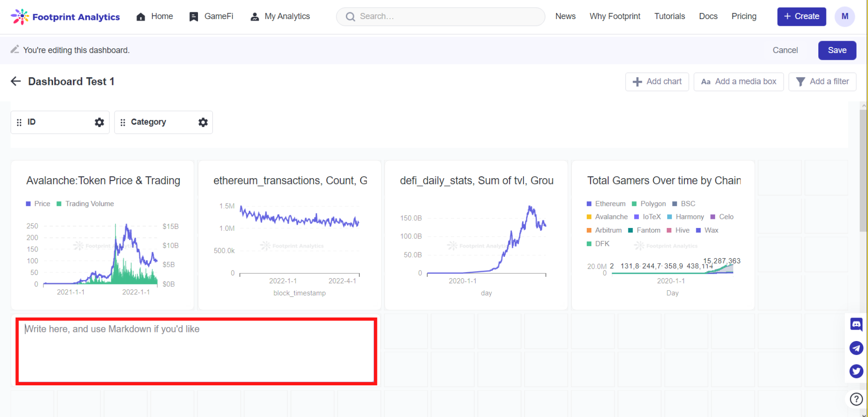Toggle the IoTeX legend series
The width and height of the screenshot is (868, 417).
coord(647,217)
